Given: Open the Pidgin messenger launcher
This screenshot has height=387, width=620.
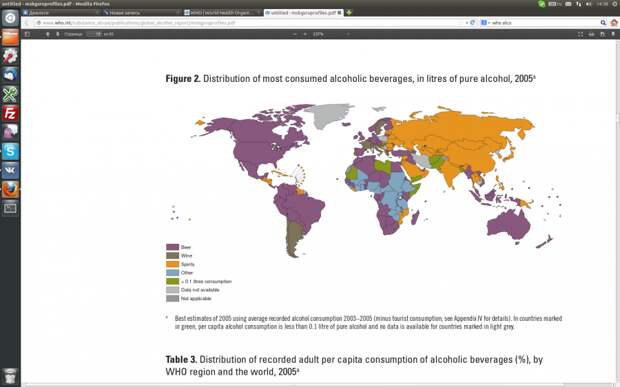Looking at the screenshot, I should [10, 132].
